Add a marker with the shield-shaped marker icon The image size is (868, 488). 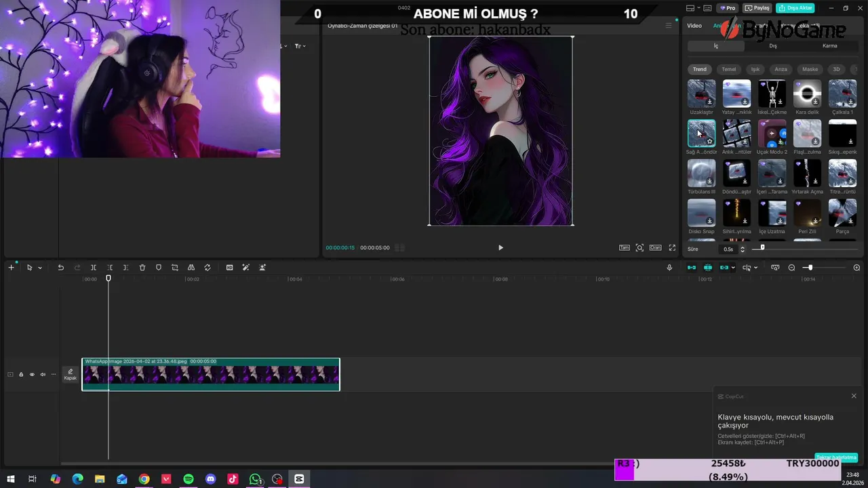[x=158, y=268]
